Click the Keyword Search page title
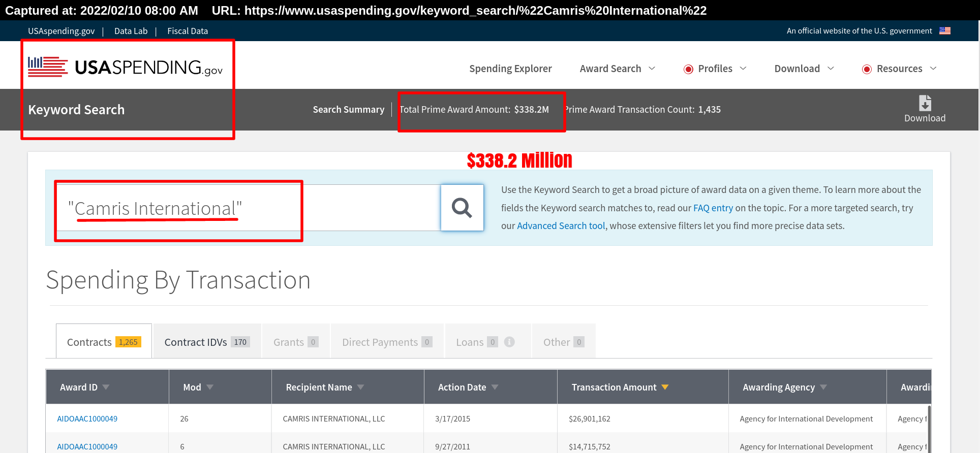 click(76, 110)
